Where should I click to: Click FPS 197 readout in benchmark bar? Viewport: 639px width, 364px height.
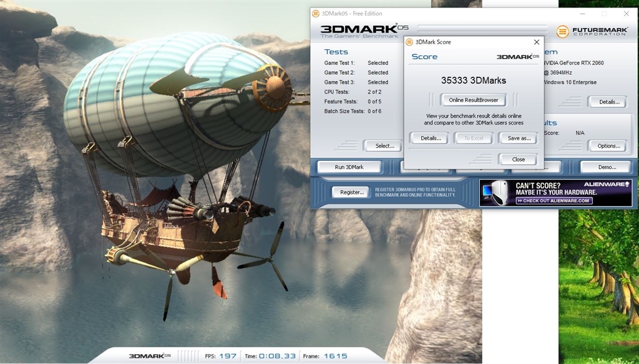[x=220, y=356]
